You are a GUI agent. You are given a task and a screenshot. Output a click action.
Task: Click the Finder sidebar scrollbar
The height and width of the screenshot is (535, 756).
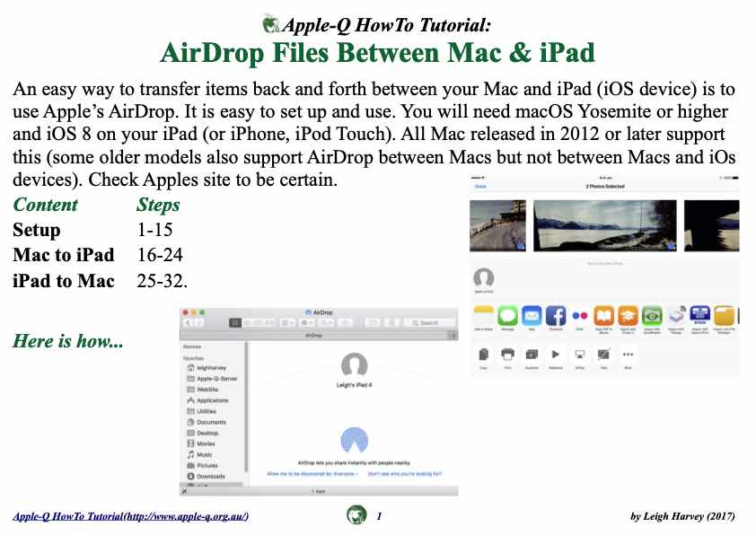246,408
